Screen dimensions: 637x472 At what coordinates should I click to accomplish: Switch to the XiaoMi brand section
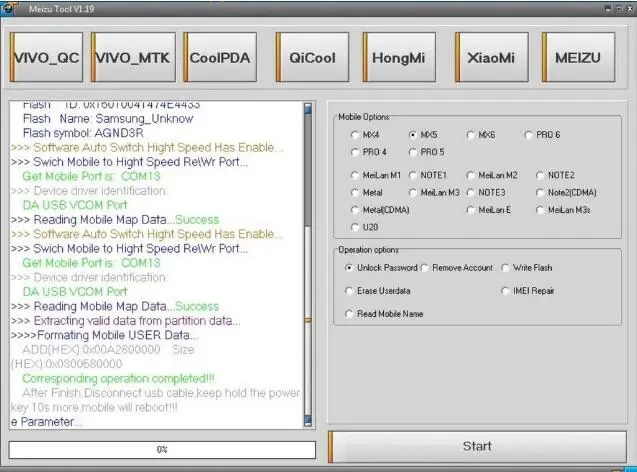point(492,57)
